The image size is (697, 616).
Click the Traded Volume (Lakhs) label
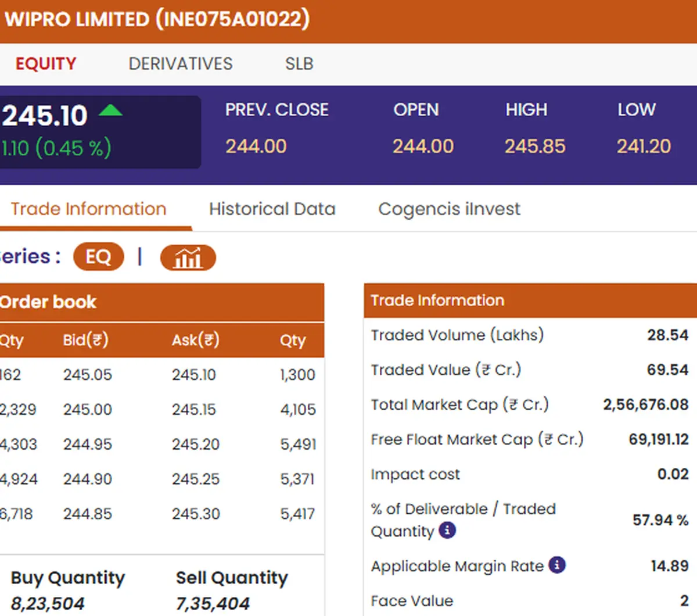pyautogui.click(x=457, y=335)
